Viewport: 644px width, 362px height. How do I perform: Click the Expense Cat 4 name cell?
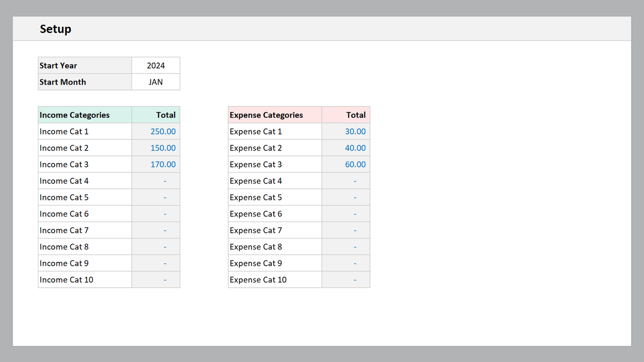pos(275,181)
